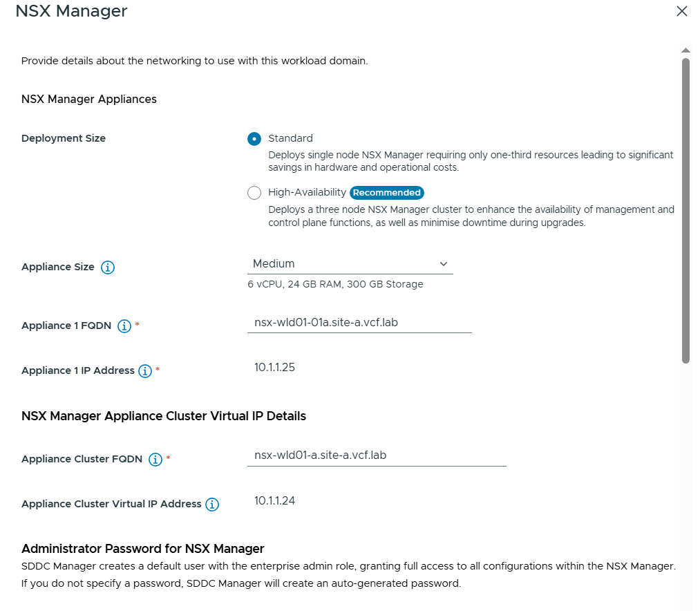Click info icon next to Appliance 1 IP Address
700x611 pixels.
tap(145, 371)
